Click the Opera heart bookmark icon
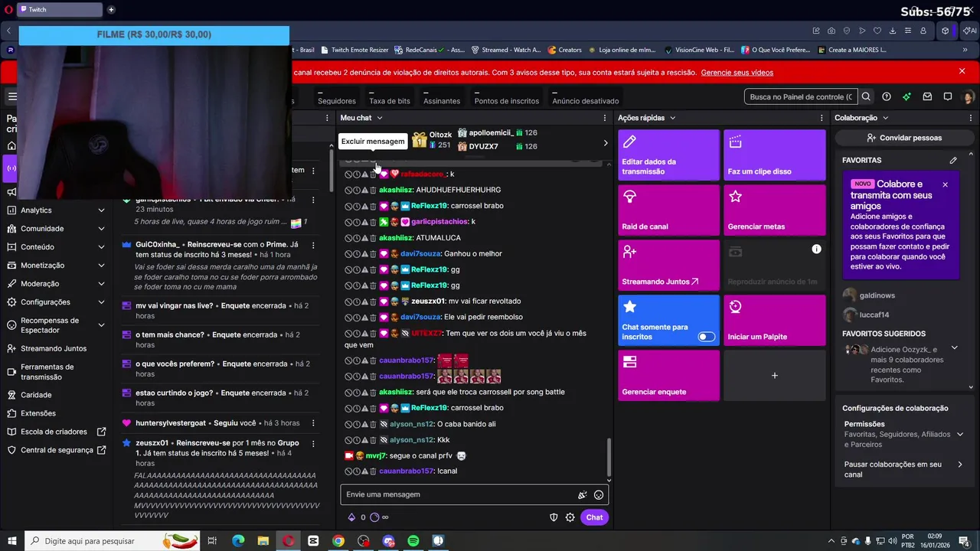This screenshot has height=551, width=980. click(x=877, y=31)
